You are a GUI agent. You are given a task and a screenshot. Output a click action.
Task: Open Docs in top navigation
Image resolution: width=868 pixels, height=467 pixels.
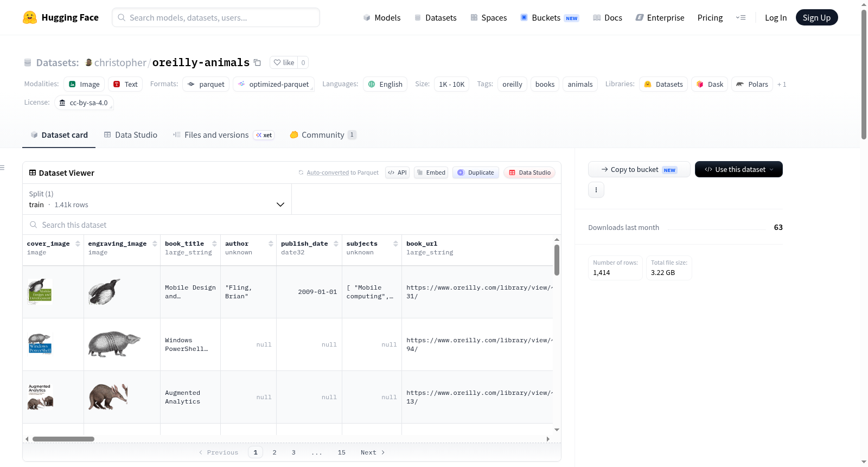click(608, 17)
